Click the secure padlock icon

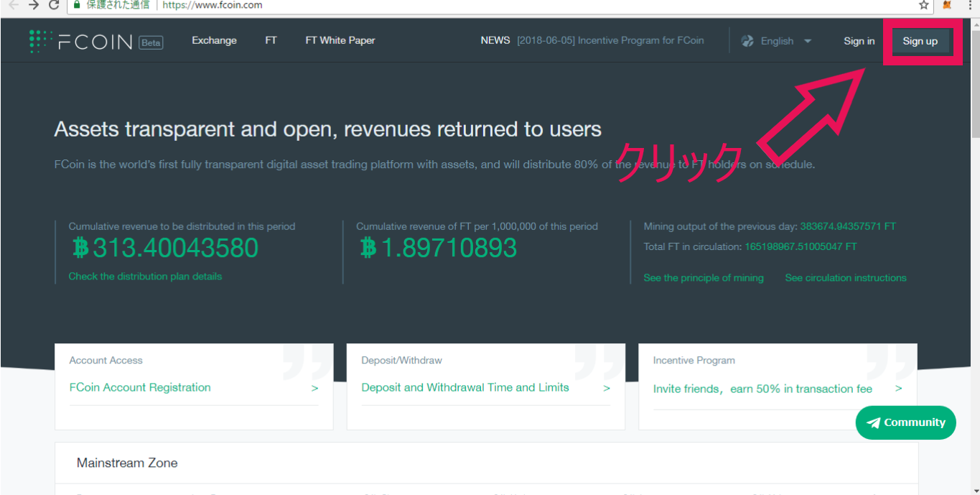coord(78,5)
